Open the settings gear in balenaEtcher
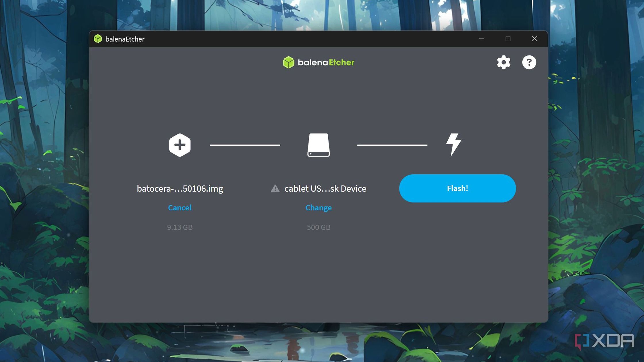The image size is (644, 362). click(504, 62)
